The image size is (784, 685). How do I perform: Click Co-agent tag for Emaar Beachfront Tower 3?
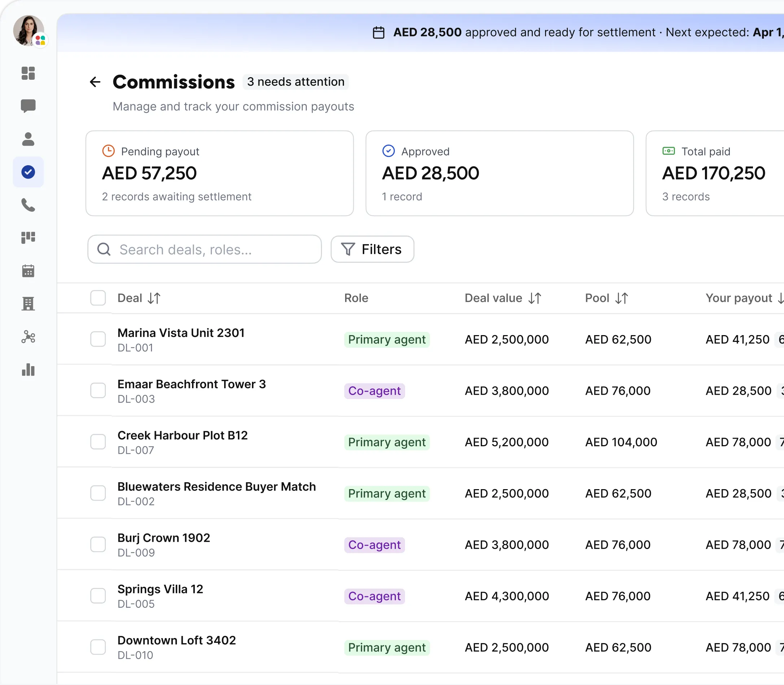coord(374,391)
